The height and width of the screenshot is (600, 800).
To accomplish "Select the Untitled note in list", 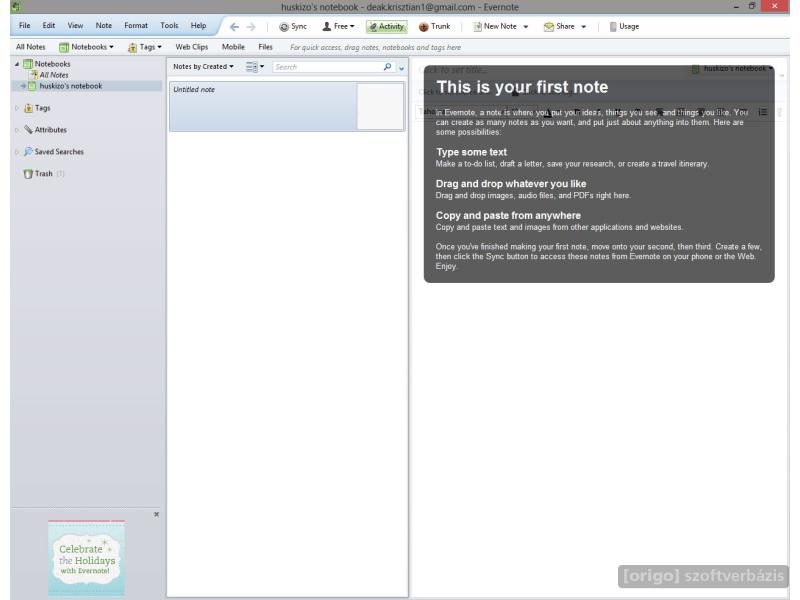I will coord(287,106).
